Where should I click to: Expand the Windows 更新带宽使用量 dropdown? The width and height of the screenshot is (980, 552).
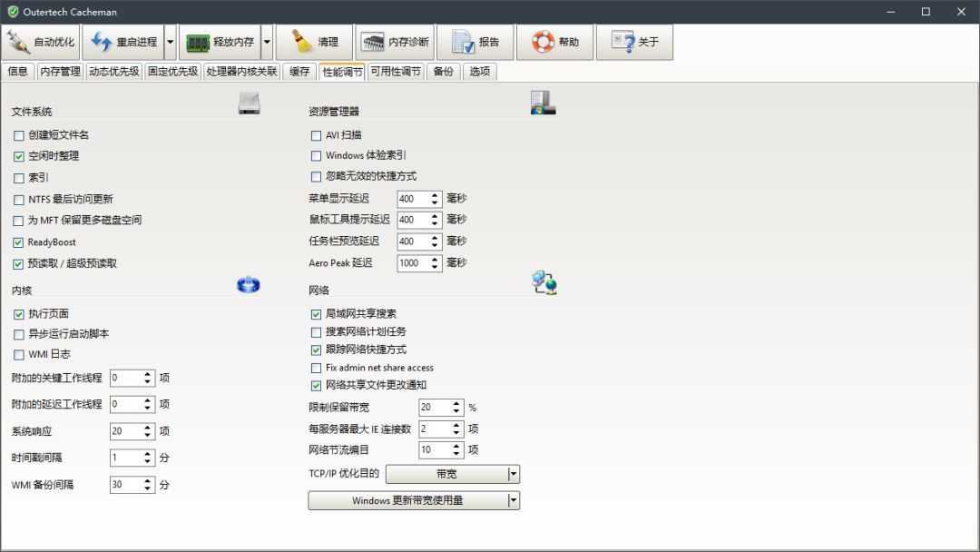[x=514, y=500]
